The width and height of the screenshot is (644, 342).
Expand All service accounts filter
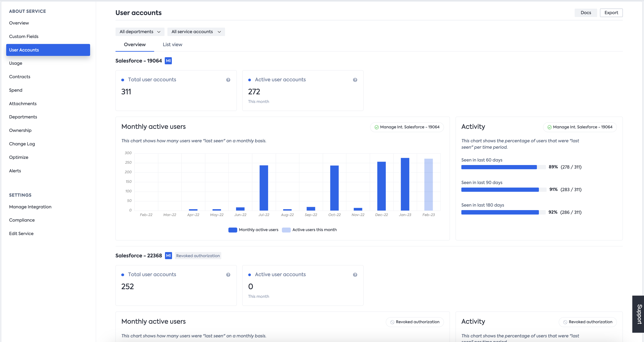point(196,32)
